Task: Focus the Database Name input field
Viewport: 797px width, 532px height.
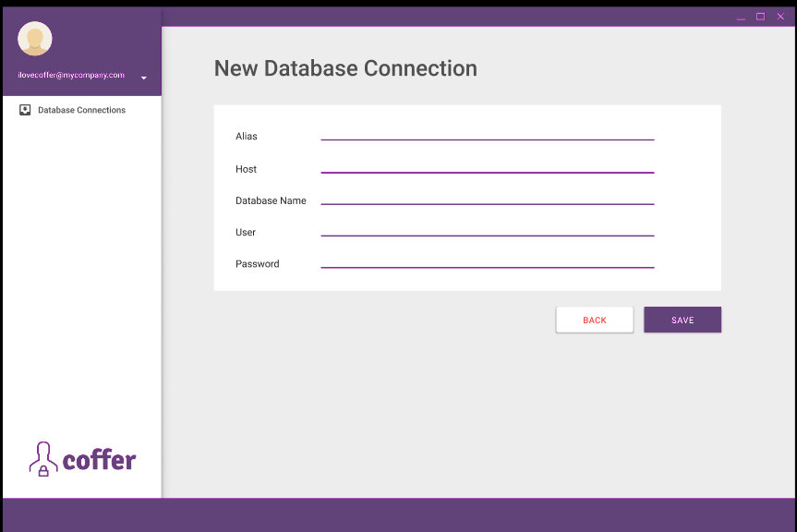Action: 488,198
